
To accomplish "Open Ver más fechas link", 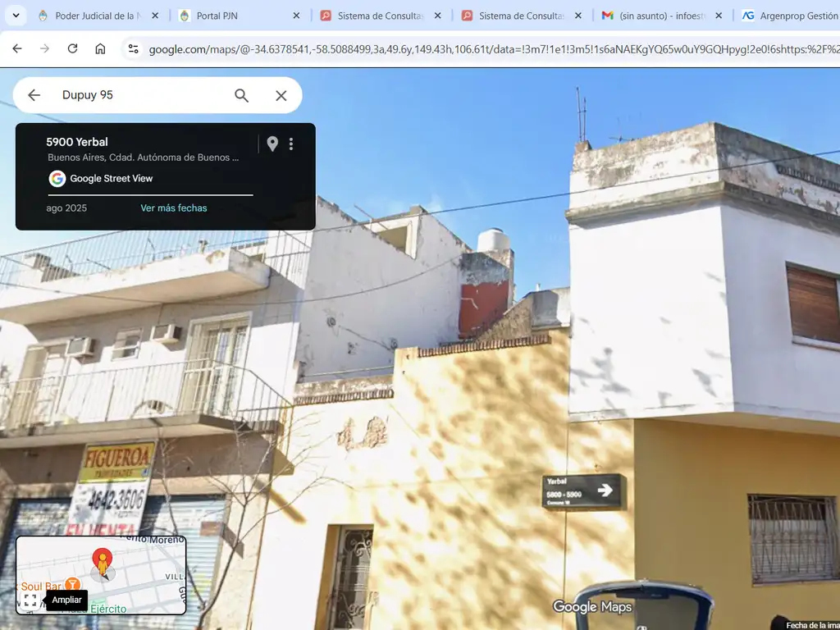I will pyautogui.click(x=174, y=208).
